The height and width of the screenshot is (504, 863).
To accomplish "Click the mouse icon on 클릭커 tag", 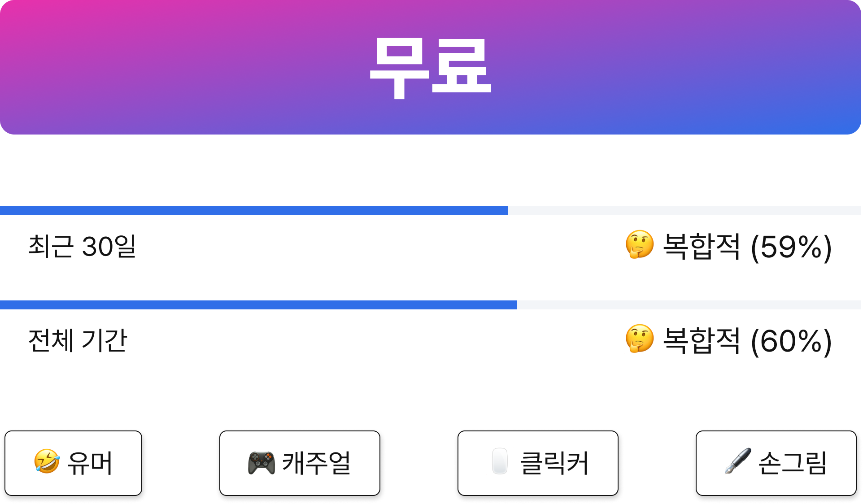I will coord(500,461).
